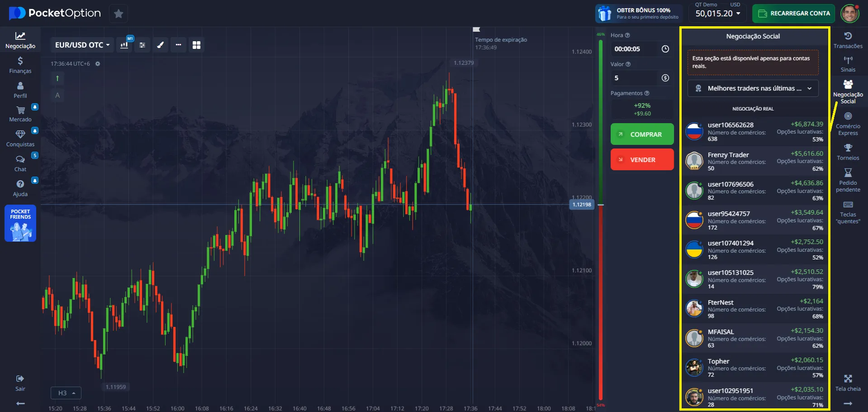Expand H3 timeframe selector
The image size is (868, 412).
click(66, 393)
